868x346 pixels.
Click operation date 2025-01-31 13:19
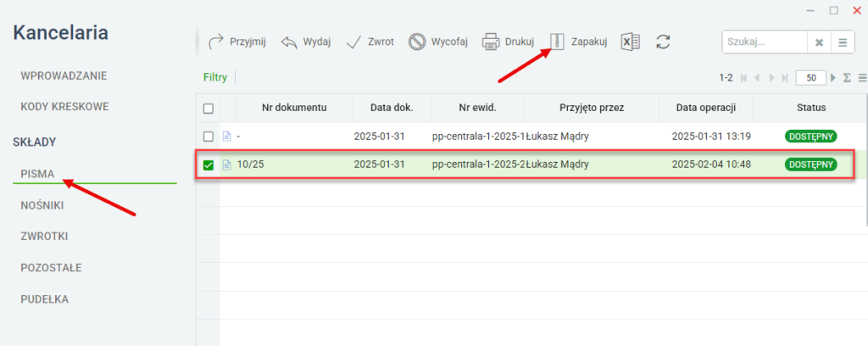711,137
